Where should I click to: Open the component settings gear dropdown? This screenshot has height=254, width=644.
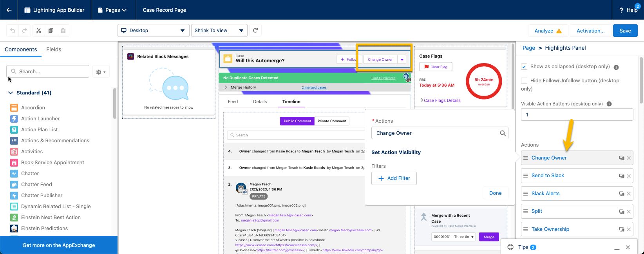pyautogui.click(x=101, y=72)
